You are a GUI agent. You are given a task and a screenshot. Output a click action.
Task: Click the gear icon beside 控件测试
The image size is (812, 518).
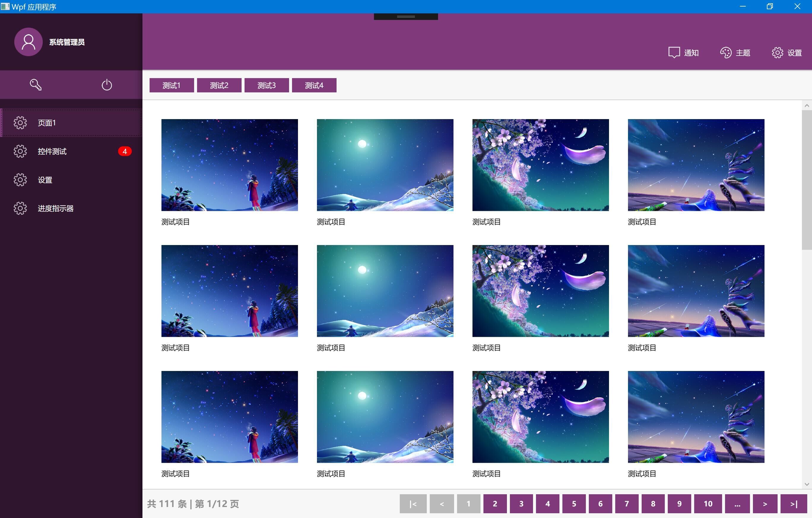(x=20, y=151)
